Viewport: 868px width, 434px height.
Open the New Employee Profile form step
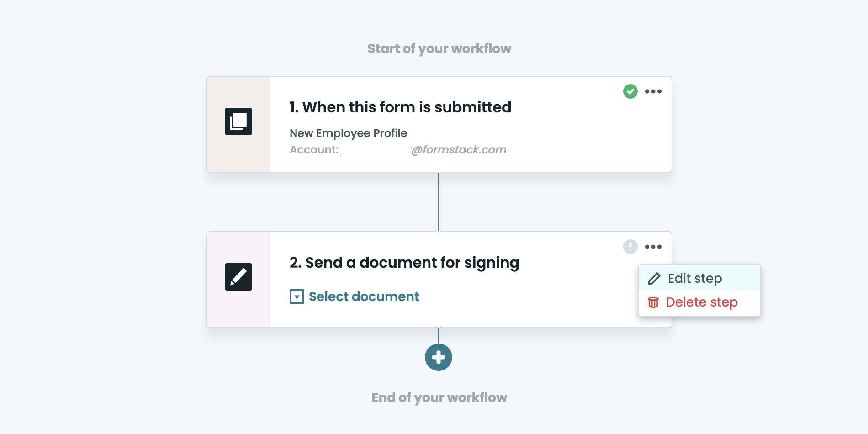pyautogui.click(x=348, y=133)
